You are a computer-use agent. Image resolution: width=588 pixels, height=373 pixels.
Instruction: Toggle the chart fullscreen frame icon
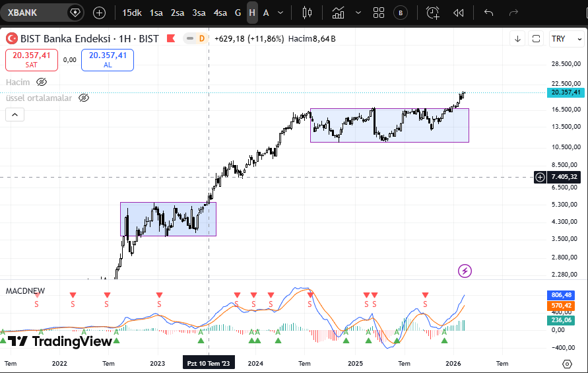[537, 39]
